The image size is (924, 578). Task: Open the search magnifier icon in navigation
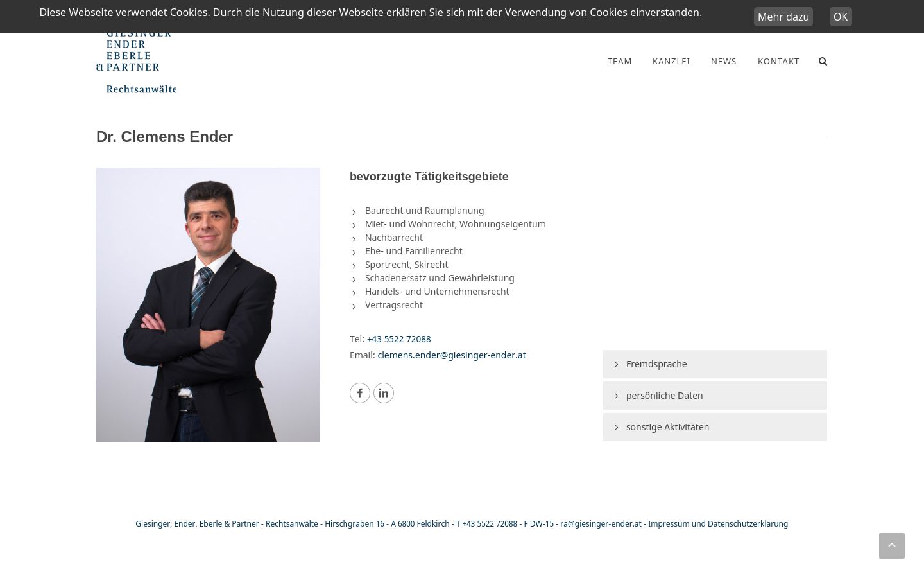pyautogui.click(x=823, y=61)
